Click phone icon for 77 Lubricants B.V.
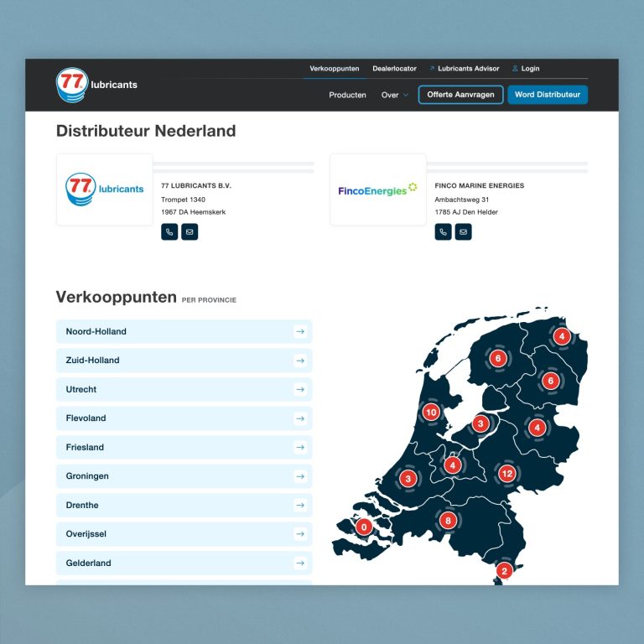Screen dimensions: 644x644 [169, 232]
